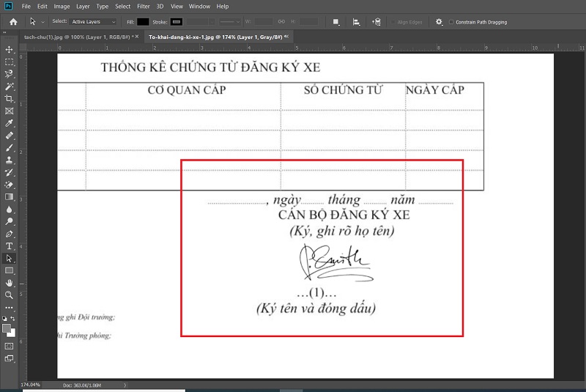This screenshot has height=392, width=586.
Task: Select the History Brush tool
Action: coord(9,173)
